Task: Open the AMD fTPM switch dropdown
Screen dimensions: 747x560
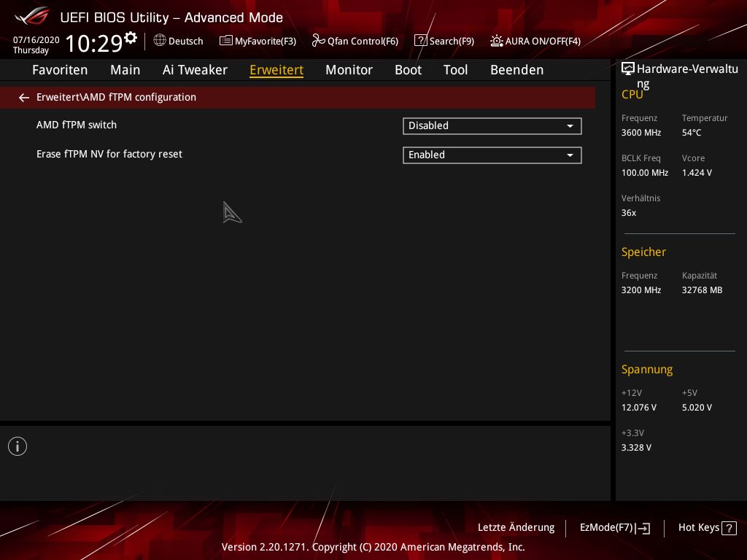Action: click(492, 125)
